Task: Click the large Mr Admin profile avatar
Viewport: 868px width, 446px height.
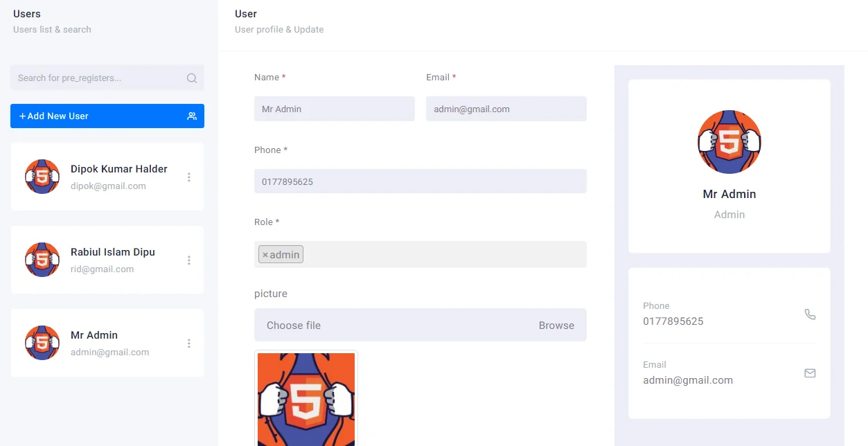Action: click(729, 142)
